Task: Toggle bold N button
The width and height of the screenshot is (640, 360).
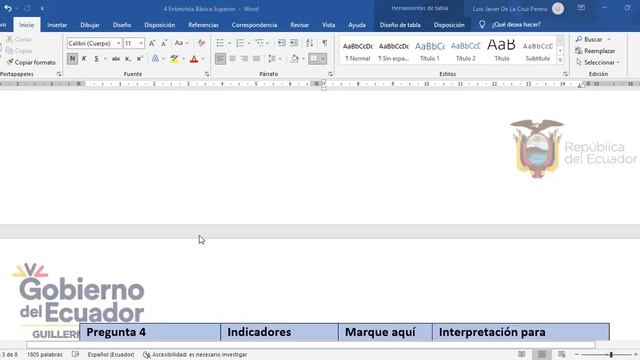Action: coord(72,59)
